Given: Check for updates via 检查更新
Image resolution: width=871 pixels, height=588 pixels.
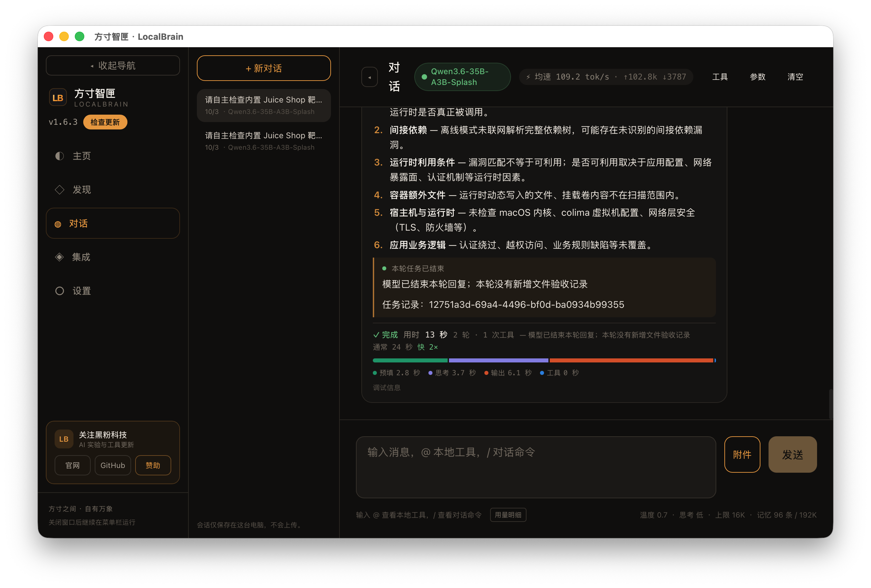Looking at the screenshot, I should [x=105, y=122].
